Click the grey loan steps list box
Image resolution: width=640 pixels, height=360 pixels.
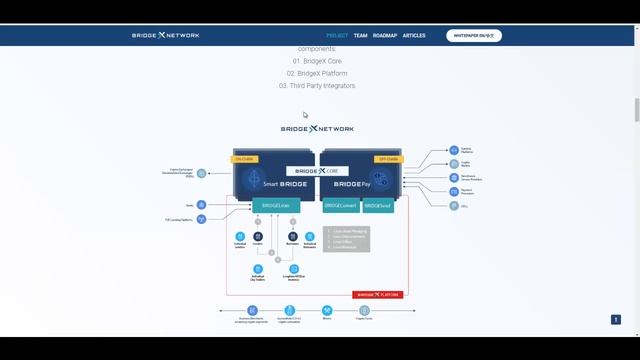pos(346,239)
